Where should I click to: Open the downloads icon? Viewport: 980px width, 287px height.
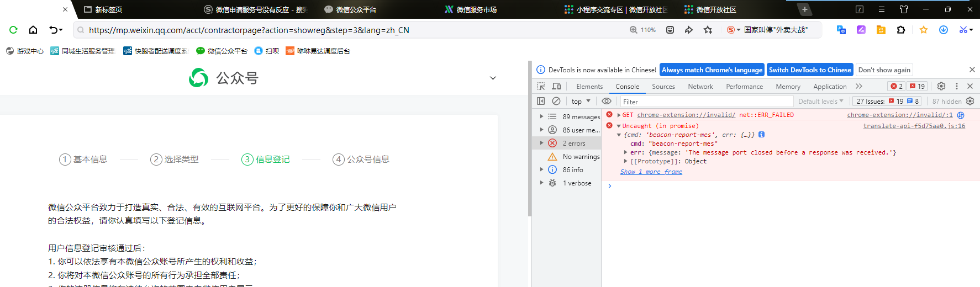click(x=944, y=30)
